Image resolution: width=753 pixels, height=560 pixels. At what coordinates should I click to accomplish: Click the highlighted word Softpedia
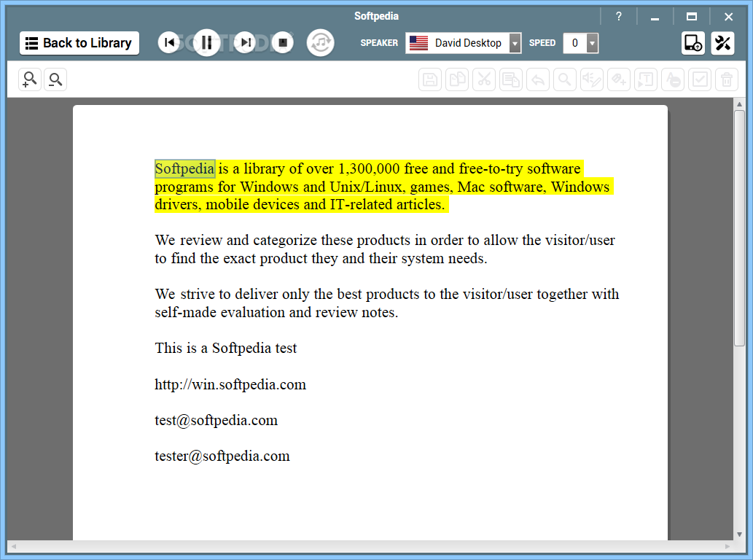185,168
